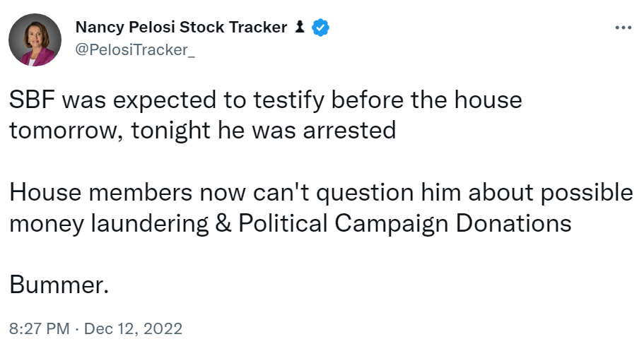Image resolution: width=644 pixels, height=356 pixels.
Task: Click the word 'Bummer.' in the tweet
Action: tap(59, 285)
